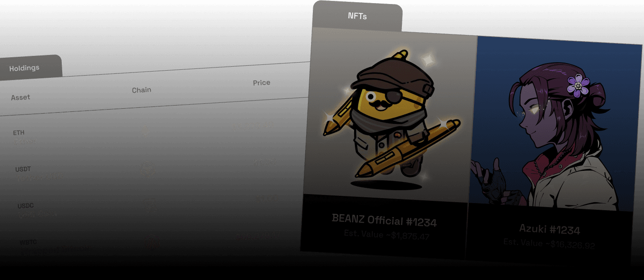Click the chain icon in USDC row

pos(150,205)
